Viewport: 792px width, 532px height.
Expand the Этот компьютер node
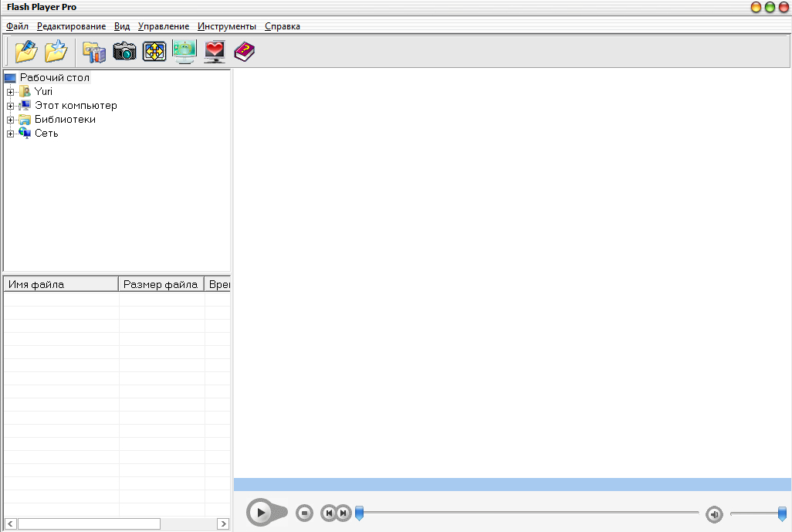(10, 106)
